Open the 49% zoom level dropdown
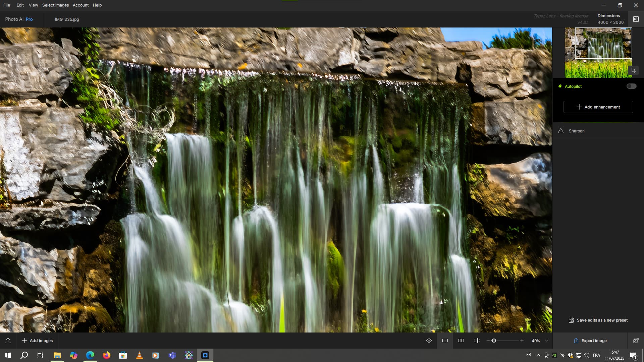The height and width of the screenshot is (362, 644). point(547,341)
